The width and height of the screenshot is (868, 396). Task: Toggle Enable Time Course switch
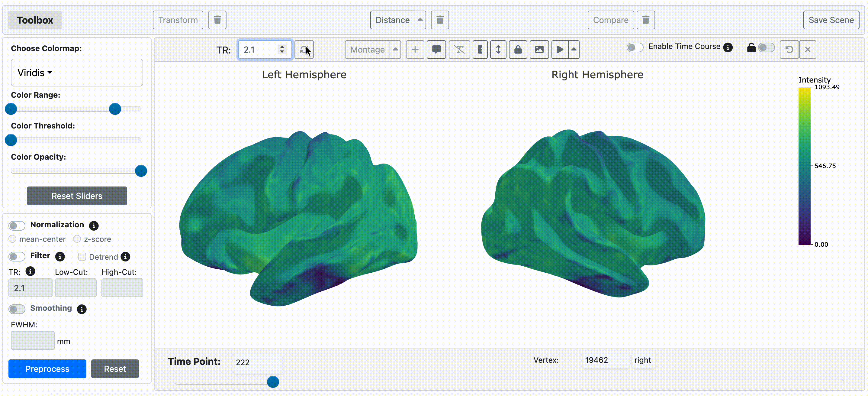[635, 47]
